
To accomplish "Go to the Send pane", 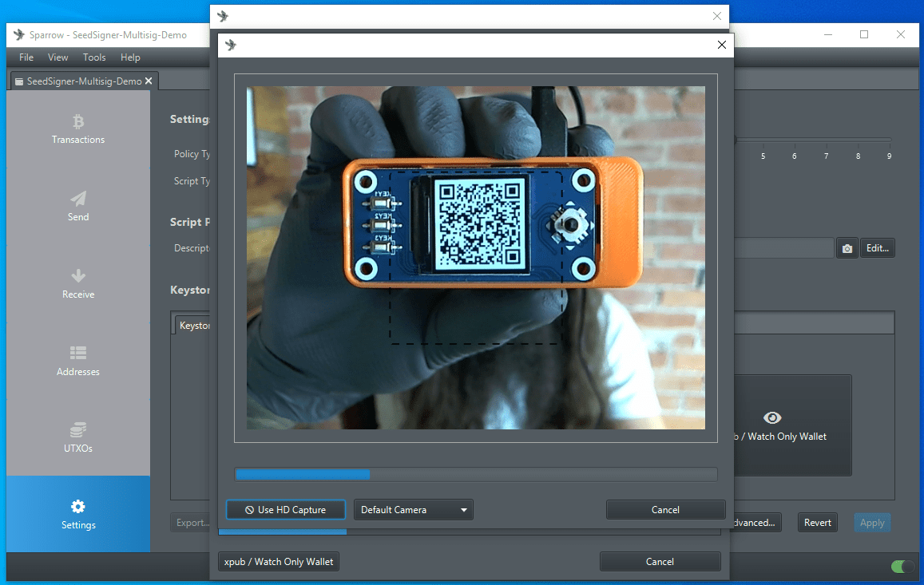I will (x=78, y=206).
